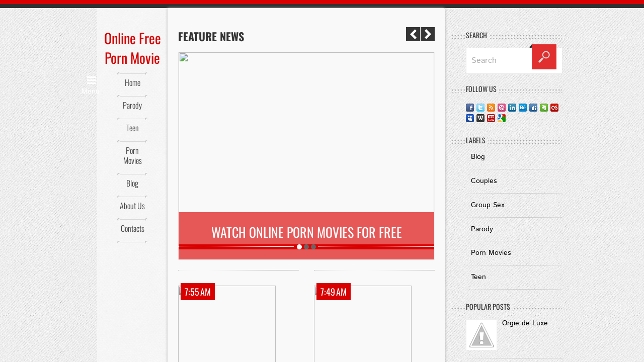Viewport: 644px width, 362px height.
Task: Open the Parody menu item in sidebar navigation
Action: click(x=132, y=106)
